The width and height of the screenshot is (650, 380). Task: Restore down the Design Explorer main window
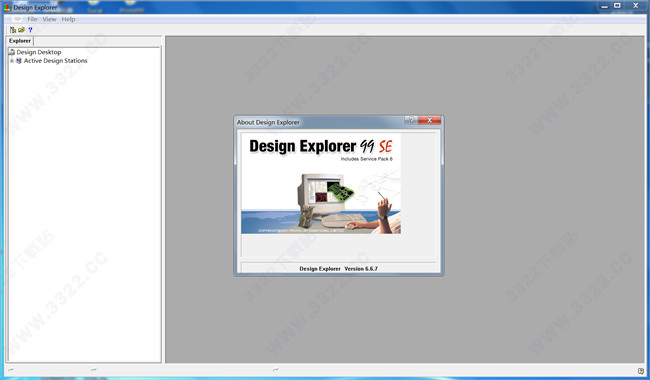tap(617, 6)
